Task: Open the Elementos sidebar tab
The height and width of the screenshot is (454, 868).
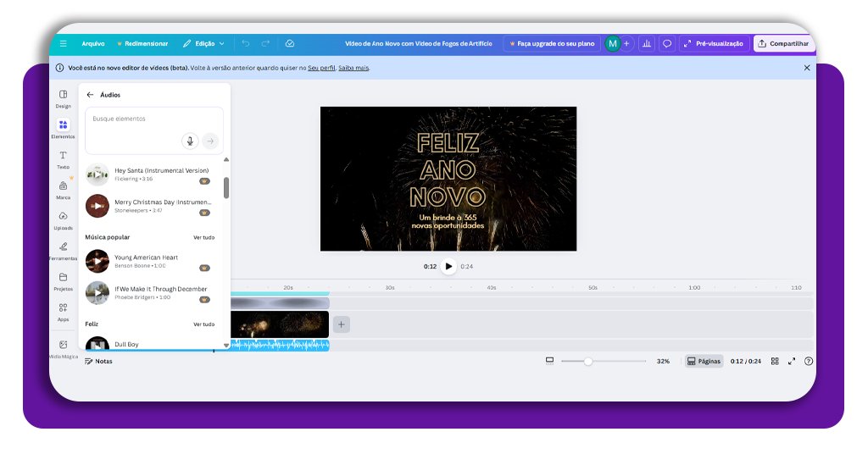Action: click(x=63, y=130)
